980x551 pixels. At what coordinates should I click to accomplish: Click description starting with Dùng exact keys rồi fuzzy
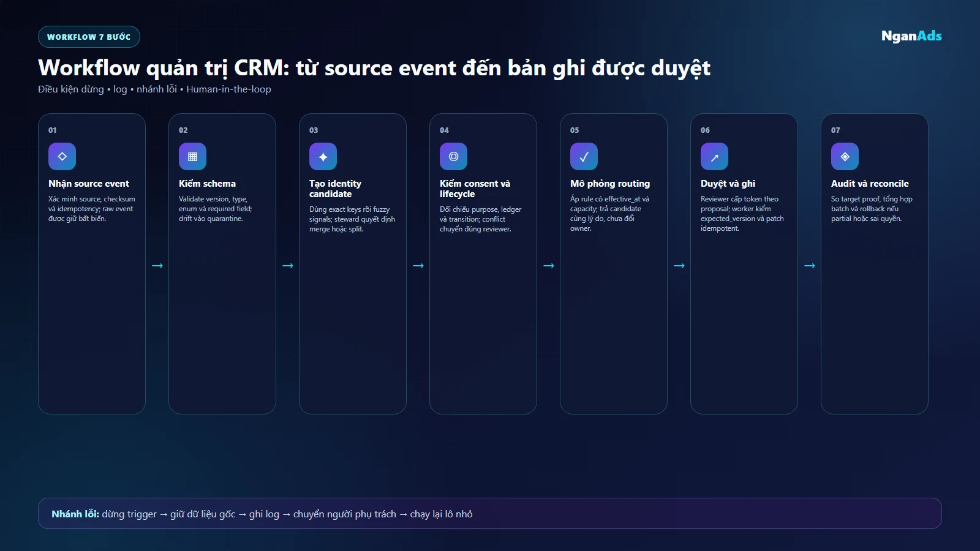[352, 219]
